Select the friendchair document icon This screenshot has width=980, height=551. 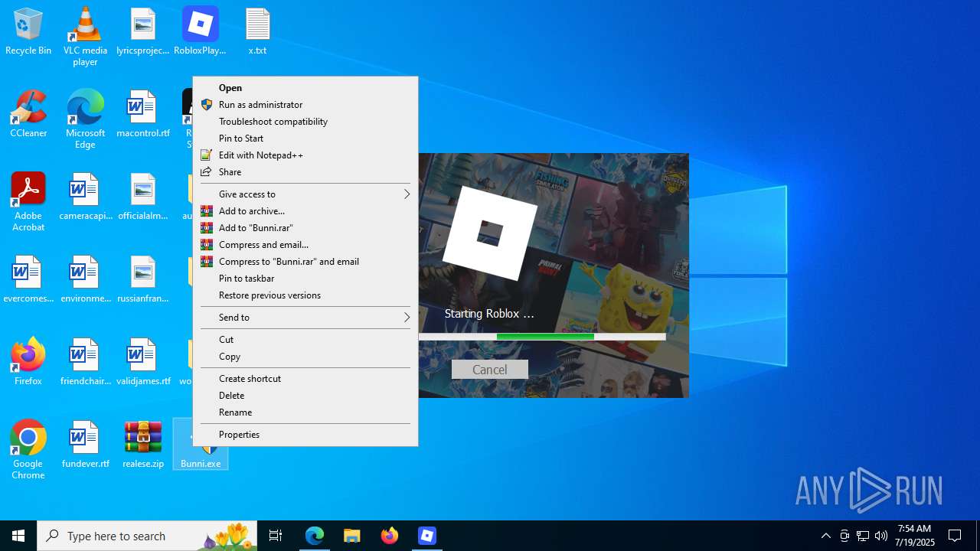[x=85, y=362]
